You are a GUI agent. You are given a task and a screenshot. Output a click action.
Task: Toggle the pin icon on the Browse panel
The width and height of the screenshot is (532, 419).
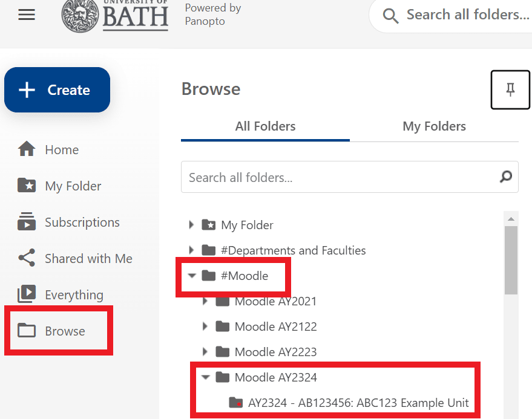pyautogui.click(x=510, y=89)
